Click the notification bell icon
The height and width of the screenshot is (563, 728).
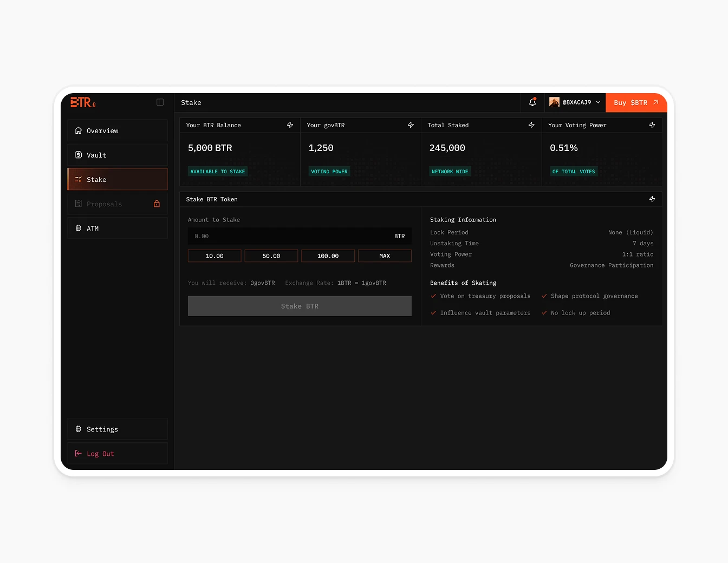(532, 102)
